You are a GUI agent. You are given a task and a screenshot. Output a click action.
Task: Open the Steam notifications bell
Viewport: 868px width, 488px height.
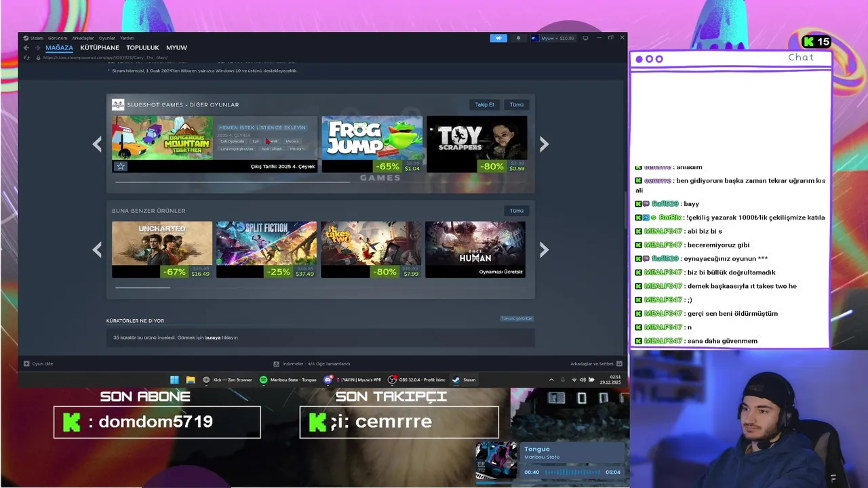click(x=519, y=38)
